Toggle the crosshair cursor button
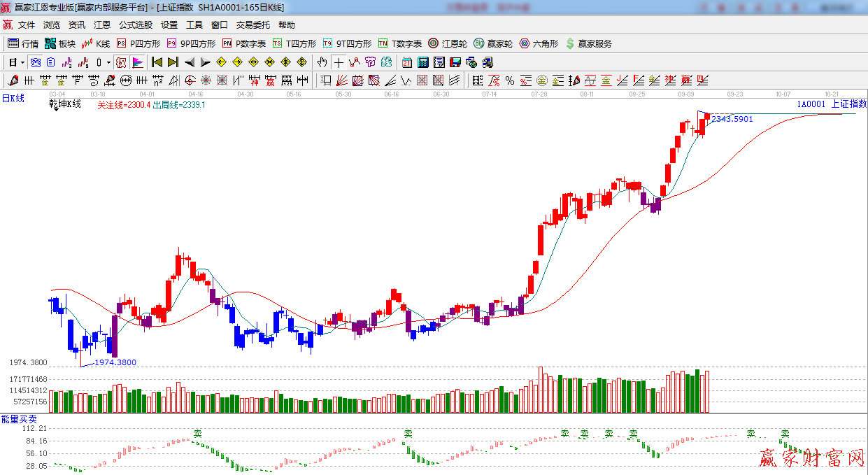Viewport: 868px width, 475px height. click(x=339, y=62)
